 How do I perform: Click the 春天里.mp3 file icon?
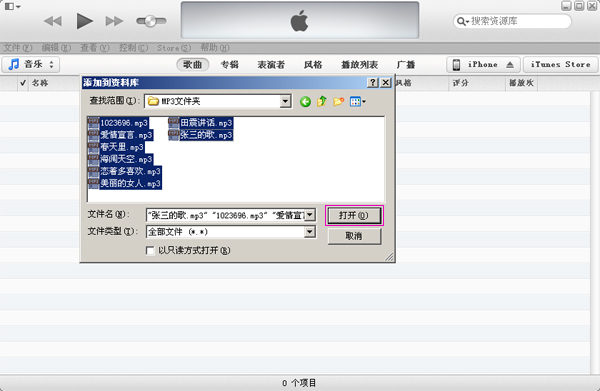coord(93,147)
